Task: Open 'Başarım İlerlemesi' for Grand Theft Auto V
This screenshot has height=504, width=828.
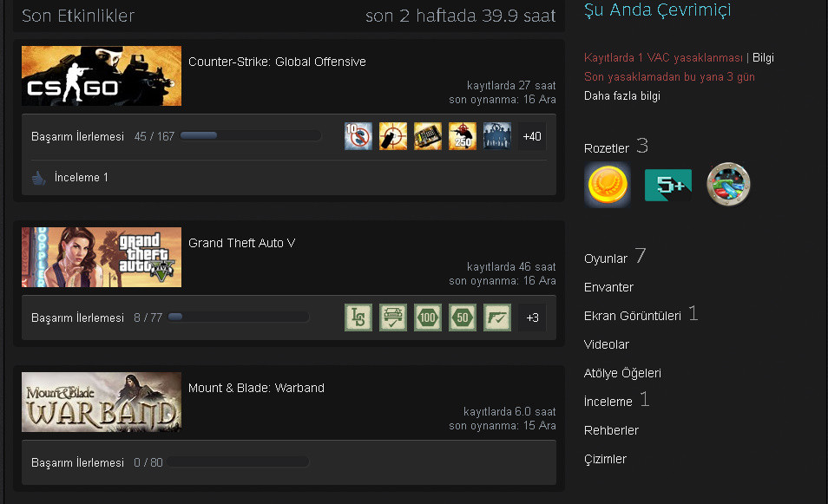Action: (x=77, y=317)
